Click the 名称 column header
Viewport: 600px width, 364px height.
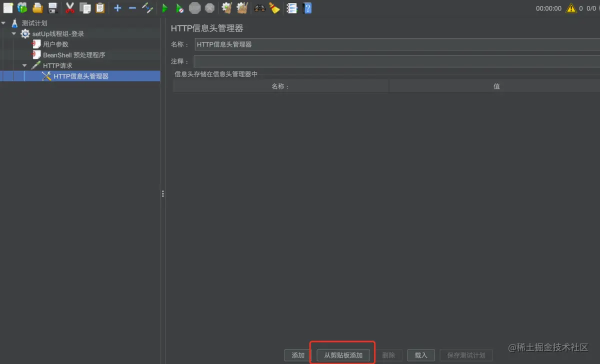point(281,86)
